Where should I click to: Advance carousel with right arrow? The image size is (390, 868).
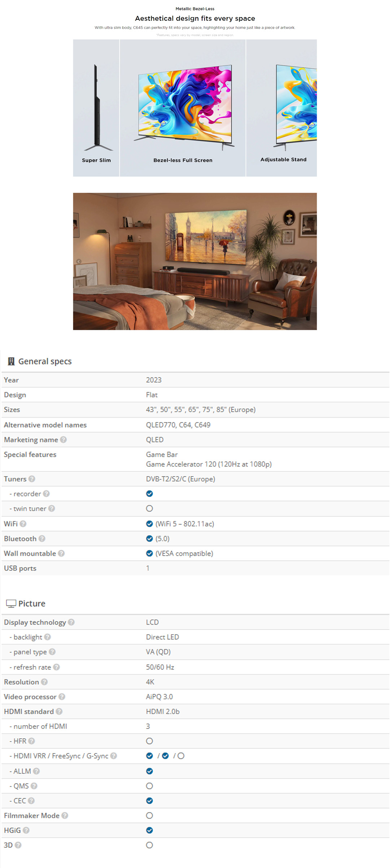pos(311,261)
